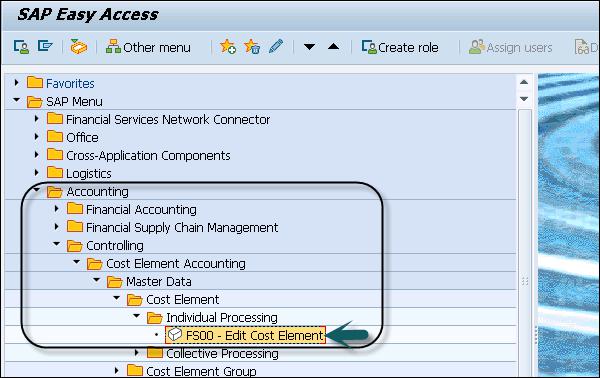Click the User menu icon in toolbar
600x378 pixels.
point(21,47)
